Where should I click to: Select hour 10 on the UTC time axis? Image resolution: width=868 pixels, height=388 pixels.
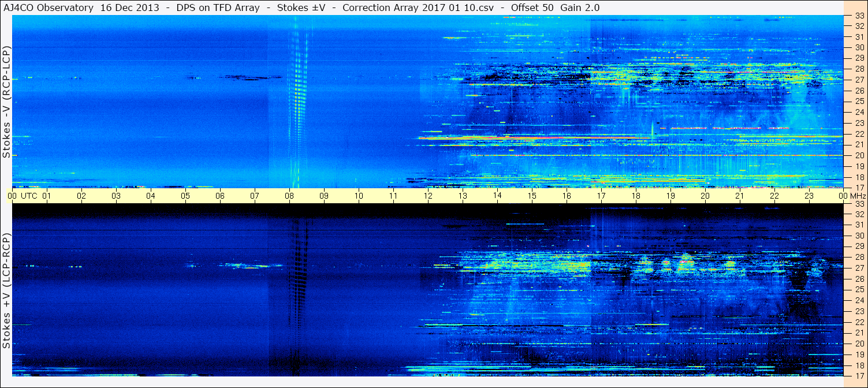coord(359,196)
